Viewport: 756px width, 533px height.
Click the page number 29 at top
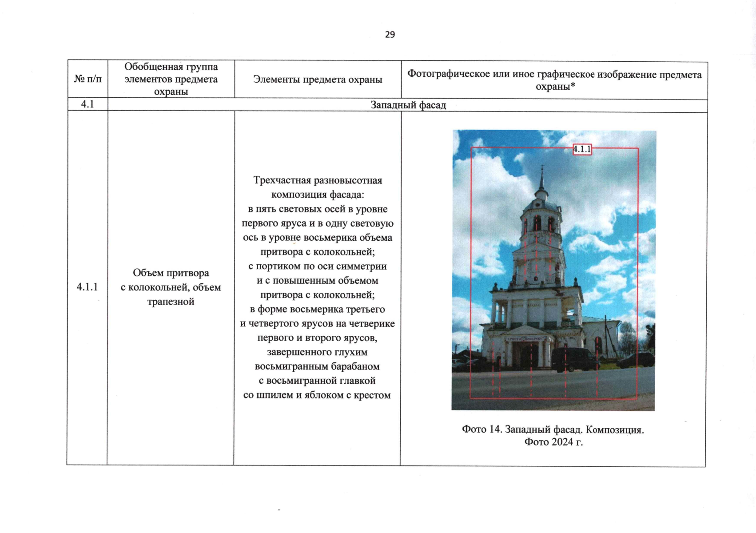coord(390,34)
